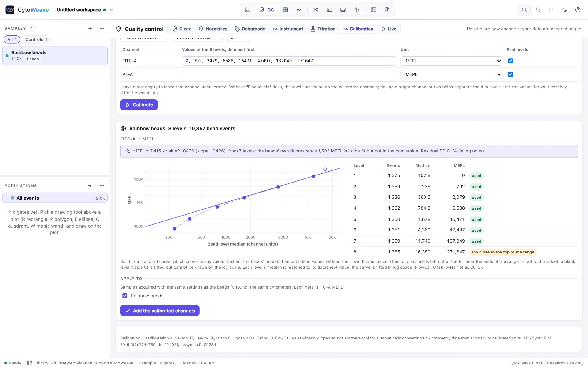Open the sliders settings toolbar icon
Image resolution: width=588 pixels, height=368 pixels.
pyautogui.click(x=357, y=10)
